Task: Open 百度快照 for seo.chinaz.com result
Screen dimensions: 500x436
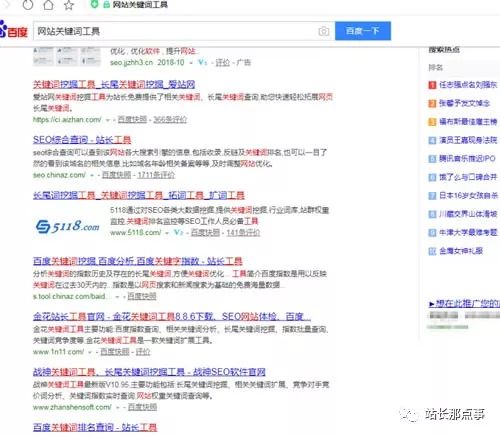Action: 116,175
